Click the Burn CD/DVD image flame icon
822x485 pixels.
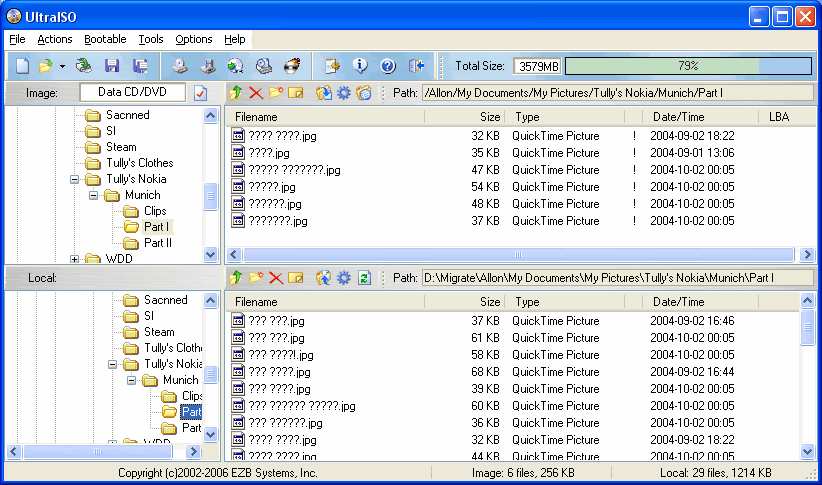(x=291, y=66)
